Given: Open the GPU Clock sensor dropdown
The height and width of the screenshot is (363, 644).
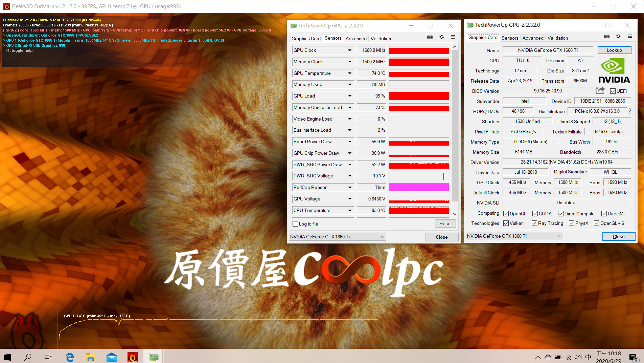Looking at the screenshot, I should 350,50.
